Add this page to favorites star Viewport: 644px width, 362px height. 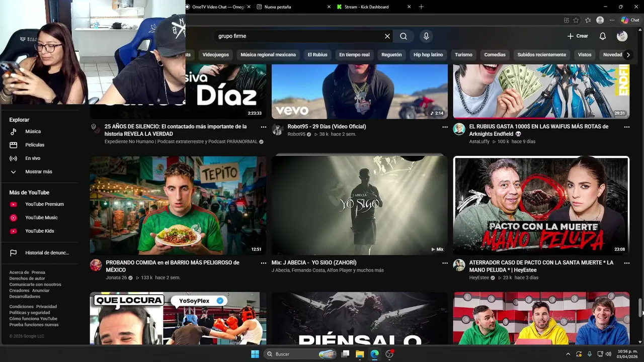(576, 20)
